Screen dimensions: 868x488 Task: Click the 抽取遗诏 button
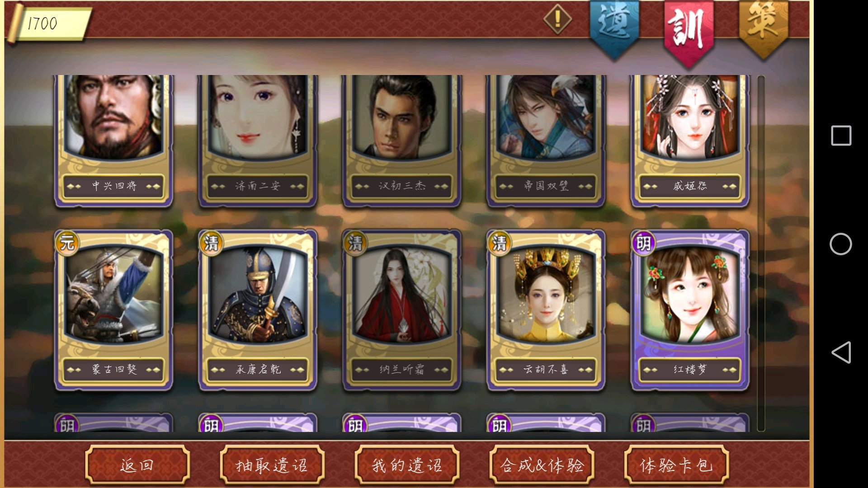click(272, 465)
